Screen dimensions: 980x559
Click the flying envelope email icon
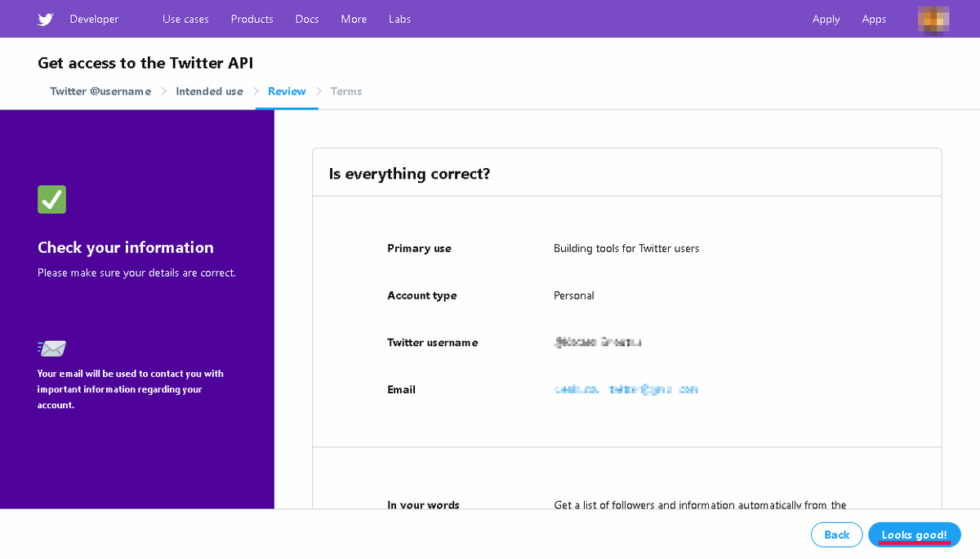pos(52,348)
